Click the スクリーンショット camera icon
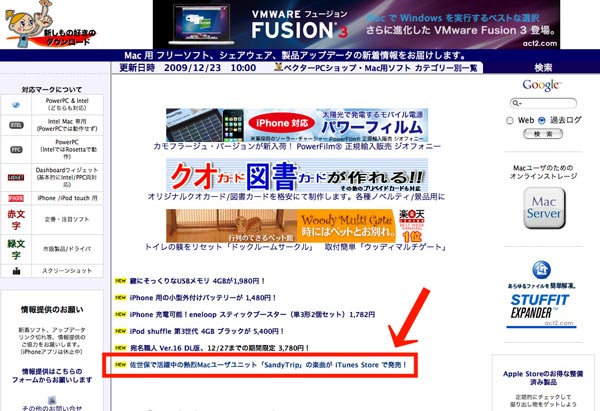 point(16,271)
